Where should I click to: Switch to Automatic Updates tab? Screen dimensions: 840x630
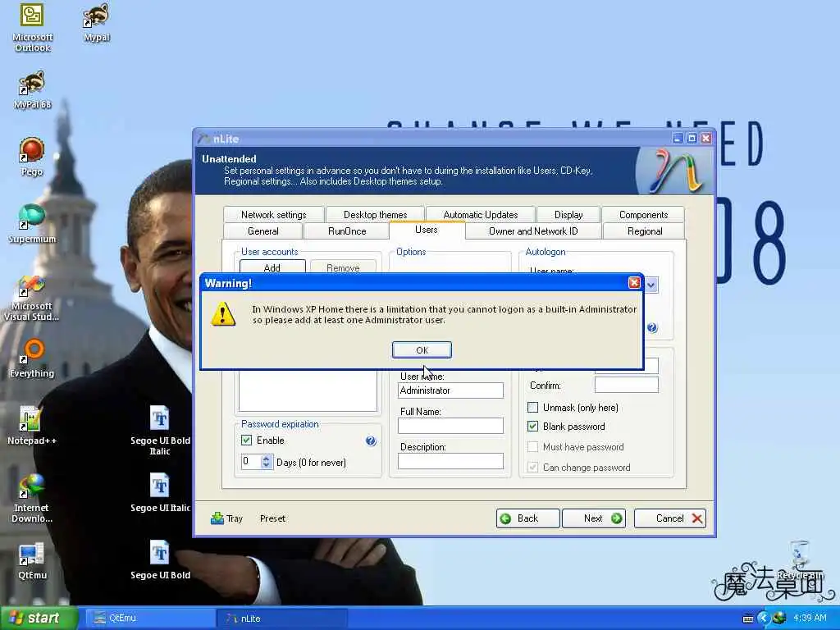click(481, 215)
